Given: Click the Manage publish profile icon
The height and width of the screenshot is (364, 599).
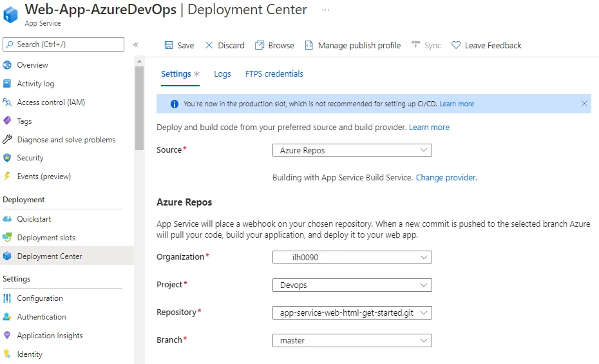Looking at the screenshot, I should click(x=309, y=46).
